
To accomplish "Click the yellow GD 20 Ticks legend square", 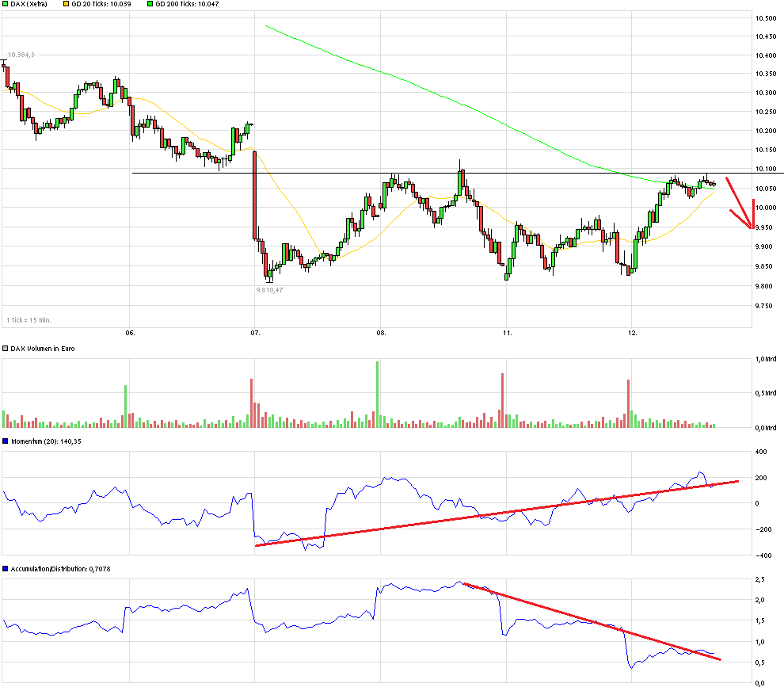I will point(66,4).
